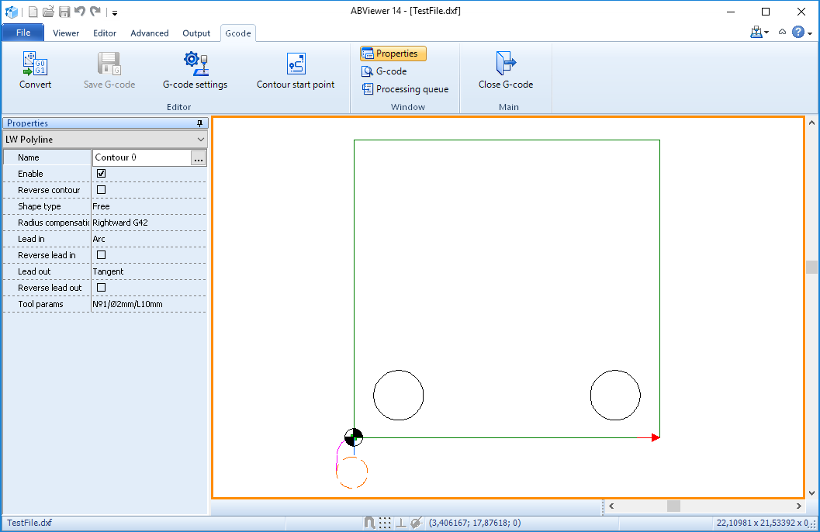Open Tool params value field
This screenshot has width=820, height=532.
coord(149,304)
